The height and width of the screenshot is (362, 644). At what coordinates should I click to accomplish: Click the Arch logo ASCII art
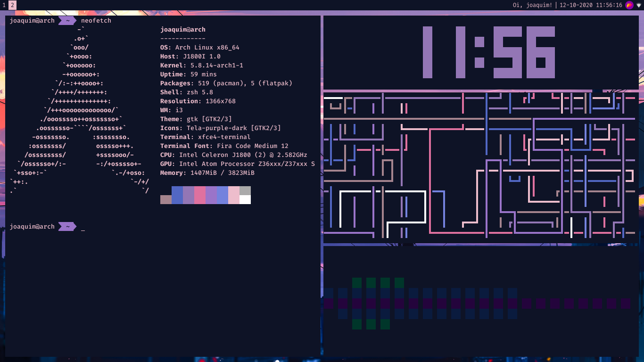point(79,110)
